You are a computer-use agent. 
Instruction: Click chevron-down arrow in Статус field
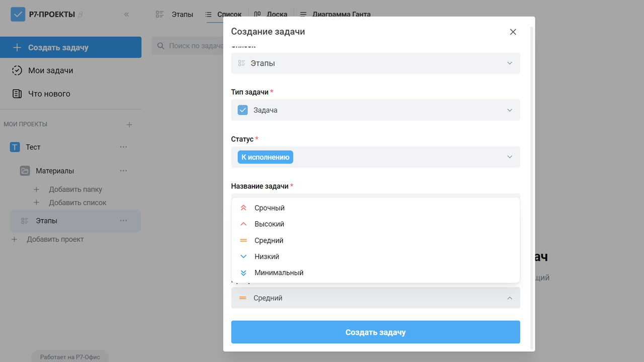point(510,157)
